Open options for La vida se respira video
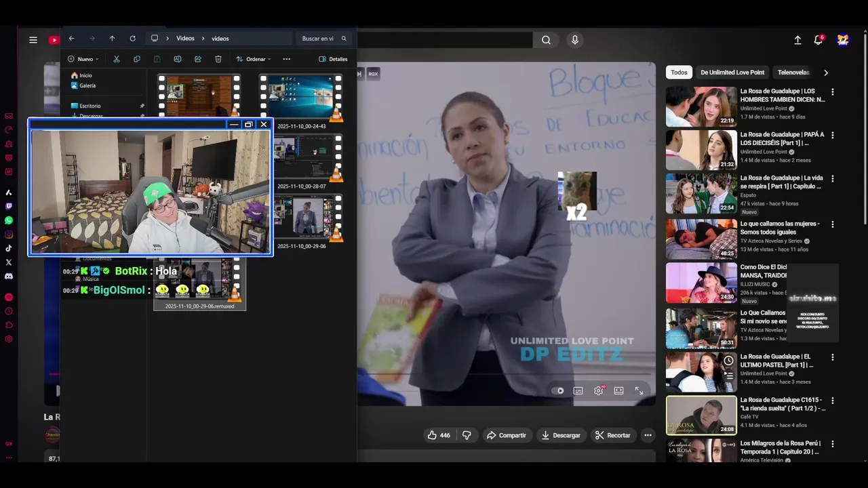 coord(833,179)
